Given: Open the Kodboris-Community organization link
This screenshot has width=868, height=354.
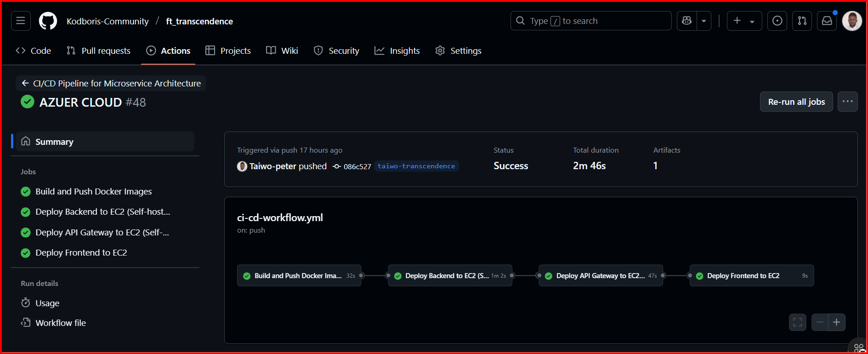Looking at the screenshot, I should 108,21.
